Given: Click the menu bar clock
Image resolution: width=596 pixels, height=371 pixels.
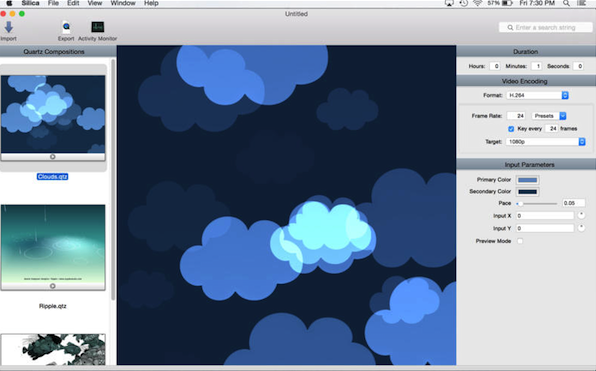Looking at the screenshot, I should pyautogui.click(x=537, y=3).
